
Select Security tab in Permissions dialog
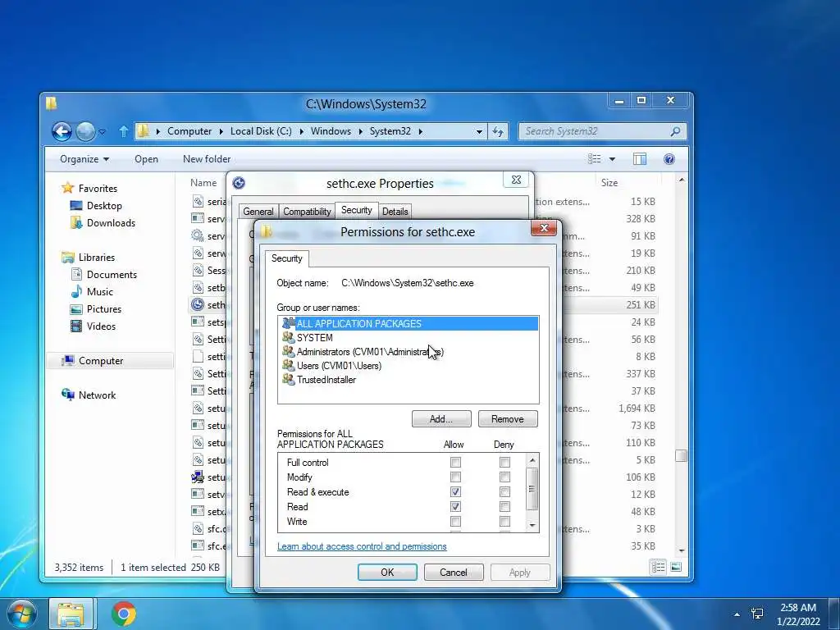[x=286, y=258]
